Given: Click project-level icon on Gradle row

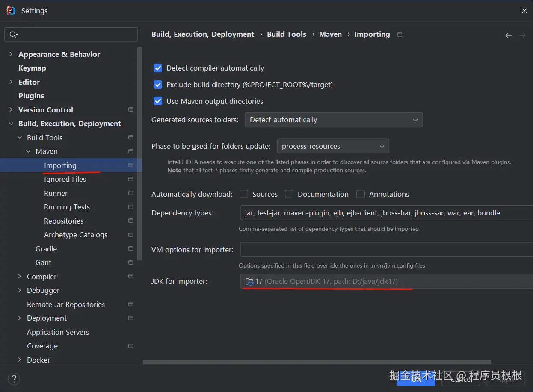Looking at the screenshot, I should (130, 249).
